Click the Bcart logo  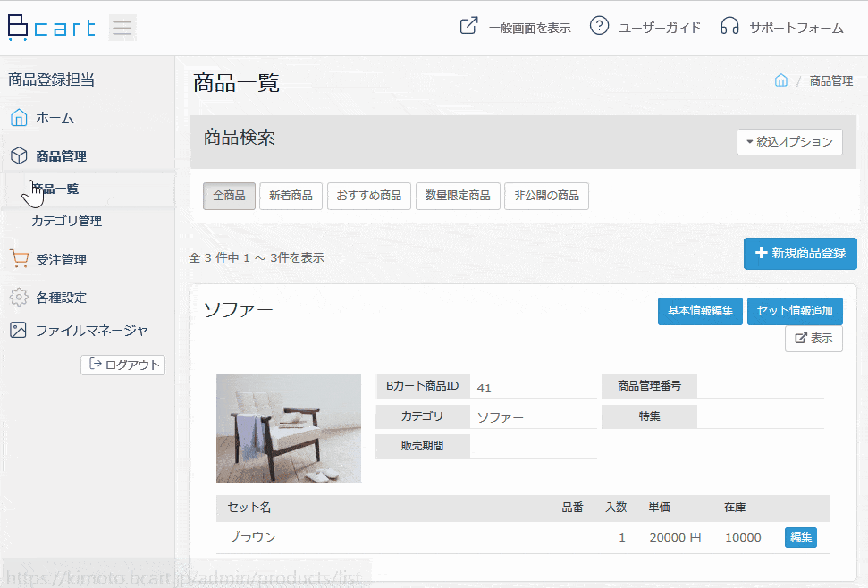pyautogui.click(x=52, y=27)
